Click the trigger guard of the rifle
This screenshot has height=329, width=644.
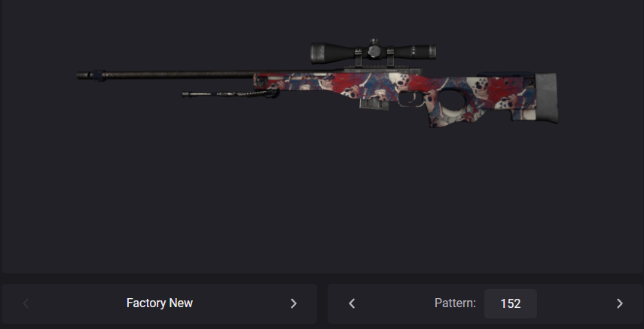click(x=412, y=99)
